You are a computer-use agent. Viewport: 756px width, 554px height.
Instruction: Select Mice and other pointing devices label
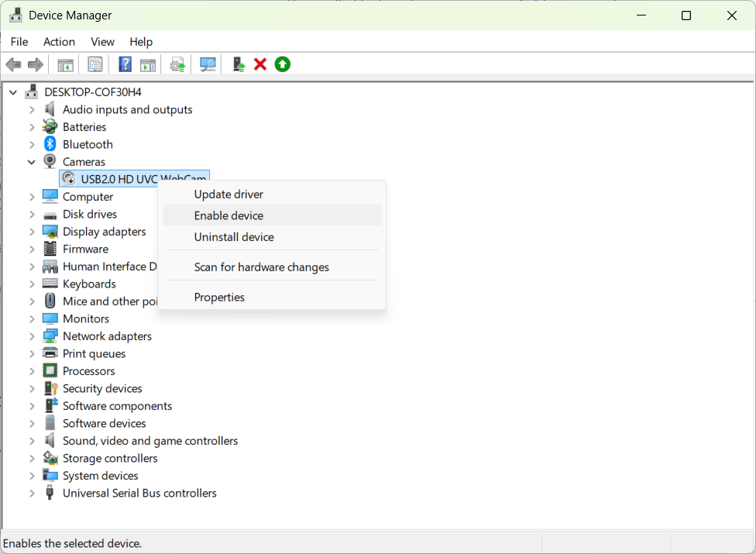(x=110, y=301)
